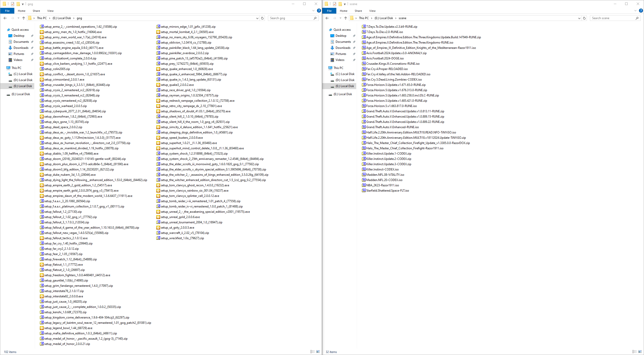Click File button in scene window

329,11
